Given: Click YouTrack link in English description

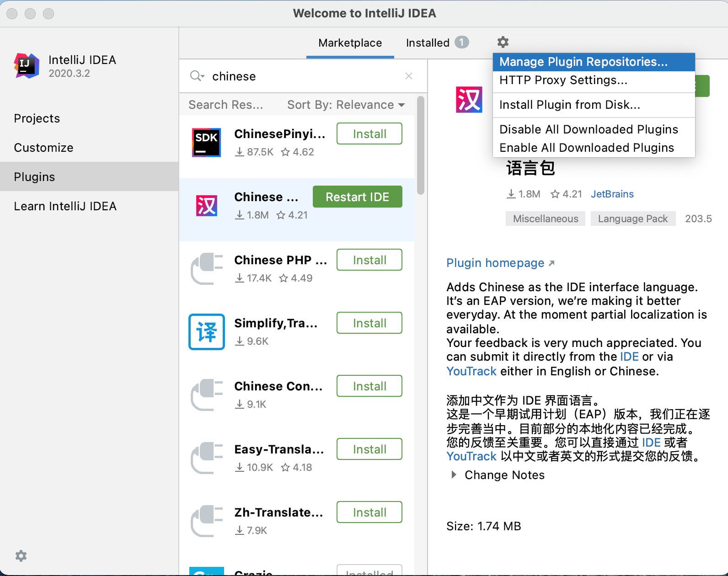Looking at the screenshot, I should pos(471,371).
